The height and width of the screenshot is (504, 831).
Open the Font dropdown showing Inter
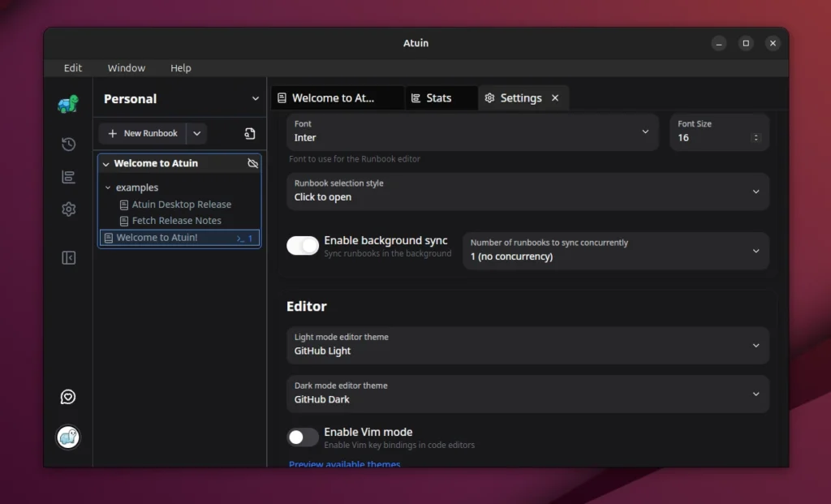click(x=472, y=131)
